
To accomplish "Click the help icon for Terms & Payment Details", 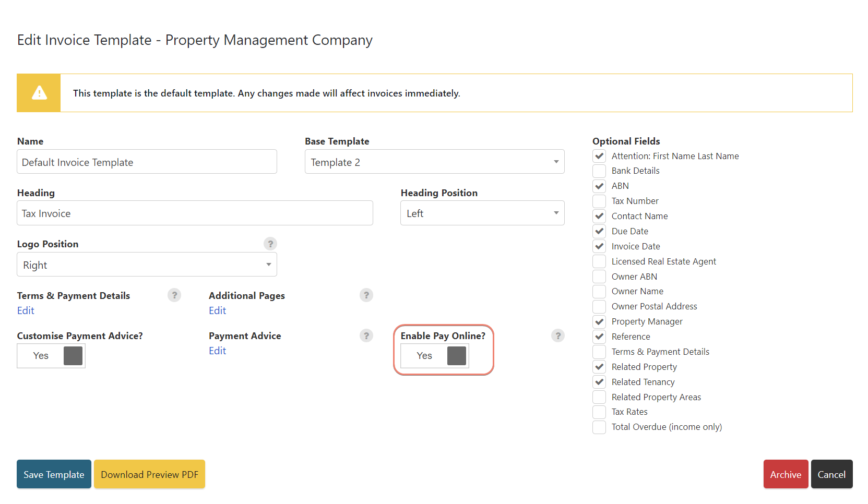I will tap(174, 295).
